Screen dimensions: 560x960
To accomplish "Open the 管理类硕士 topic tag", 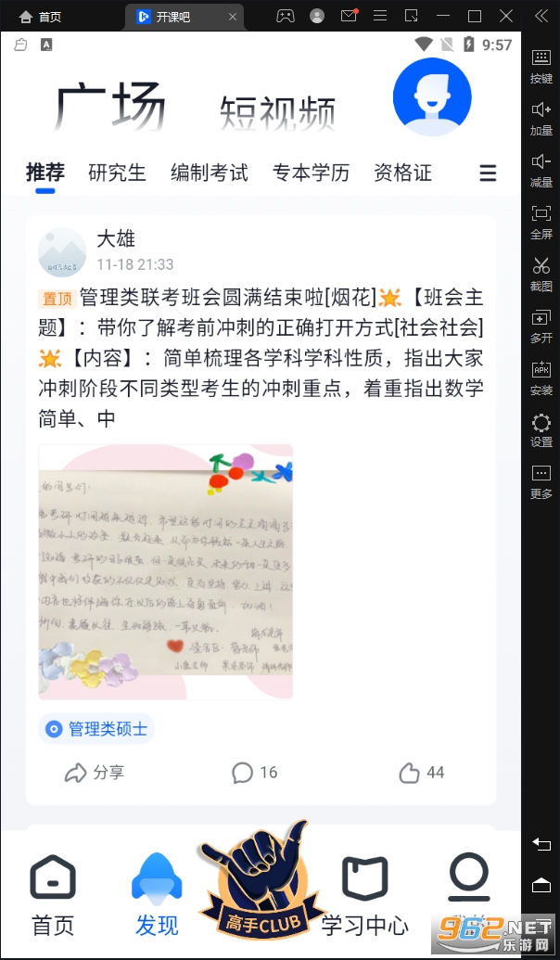I will (96, 728).
